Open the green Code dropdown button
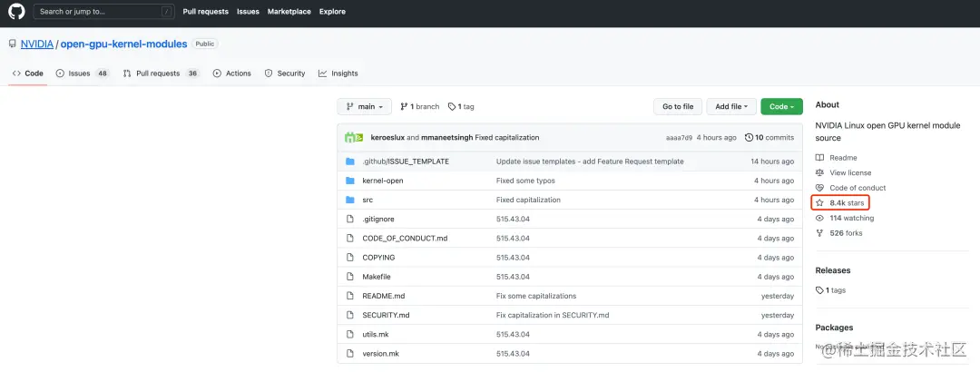Image resolution: width=980 pixels, height=372 pixels. coord(781,106)
